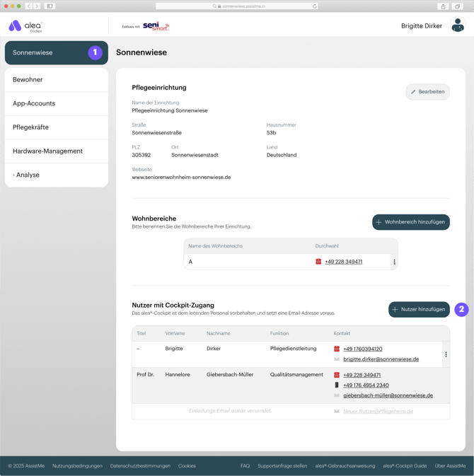Viewport: 474px width, 476px height.
Task: Select Pflegekräfte in the sidebar
Action: (30, 127)
